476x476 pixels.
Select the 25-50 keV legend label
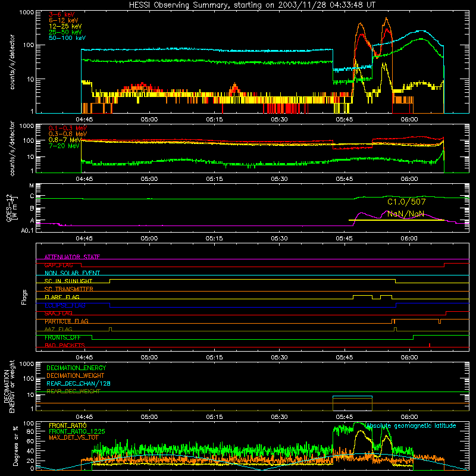[65, 32]
